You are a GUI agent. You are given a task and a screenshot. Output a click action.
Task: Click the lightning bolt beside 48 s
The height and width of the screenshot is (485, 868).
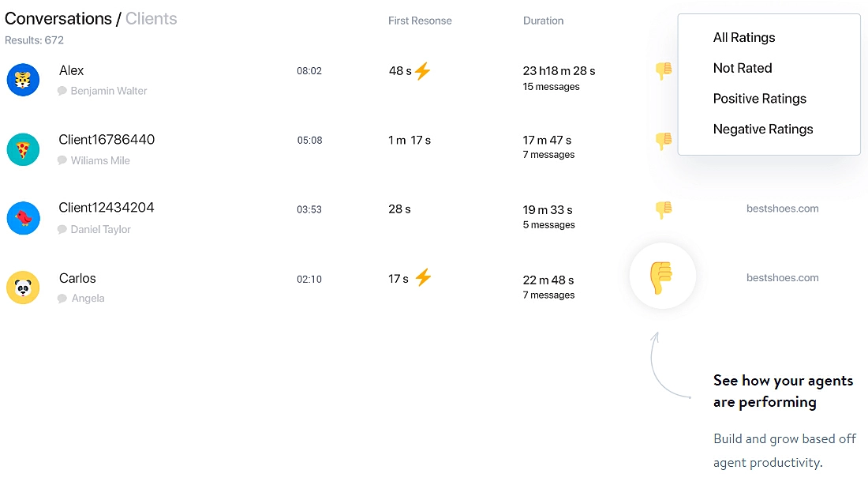coord(423,71)
